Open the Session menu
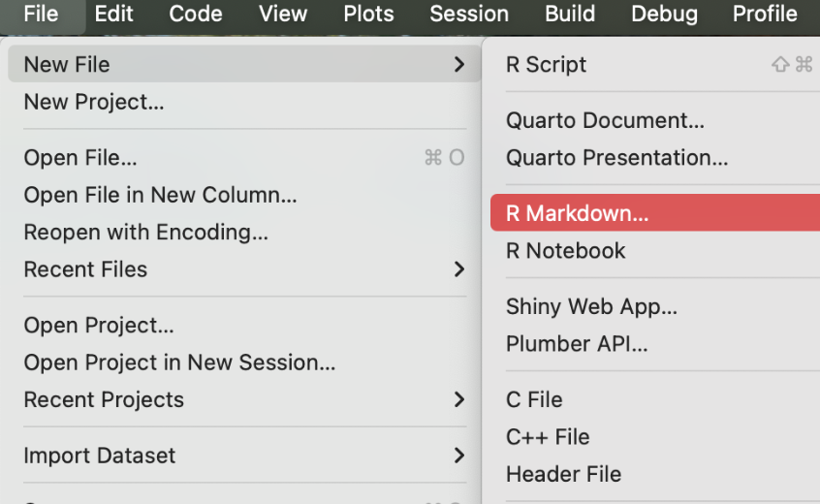The width and height of the screenshot is (820, 504). coord(469,14)
